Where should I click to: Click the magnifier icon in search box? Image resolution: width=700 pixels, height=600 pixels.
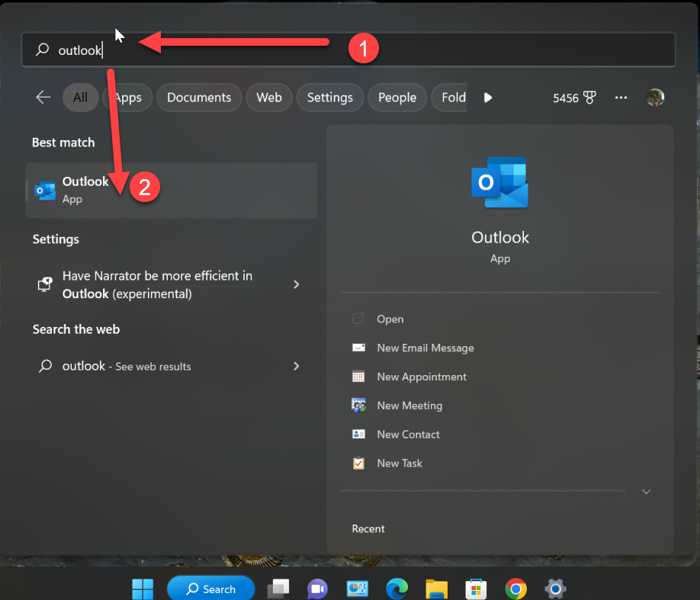click(x=43, y=49)
